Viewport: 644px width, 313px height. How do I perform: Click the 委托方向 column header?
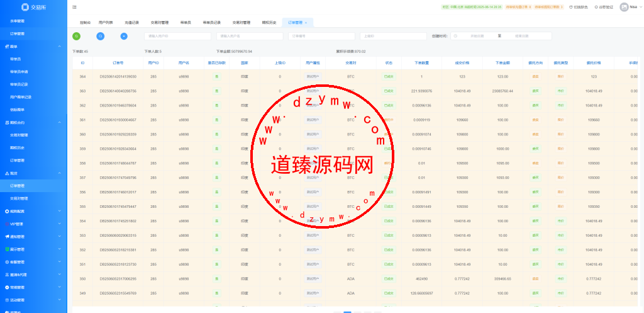click(x=536, y=63)
